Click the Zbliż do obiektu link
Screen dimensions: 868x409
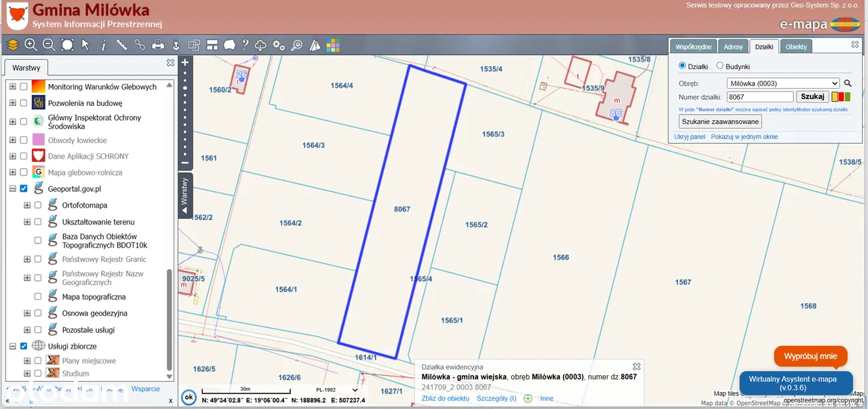click(x=445, y=398)
